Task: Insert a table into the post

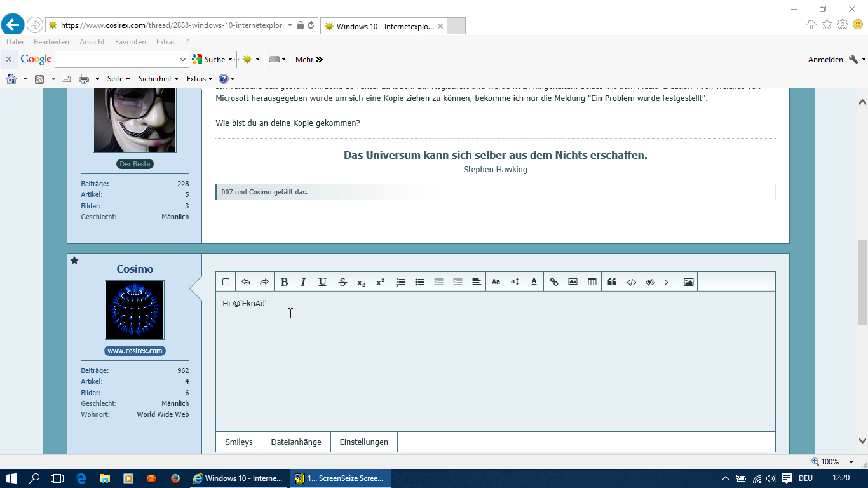Action: 592,282
